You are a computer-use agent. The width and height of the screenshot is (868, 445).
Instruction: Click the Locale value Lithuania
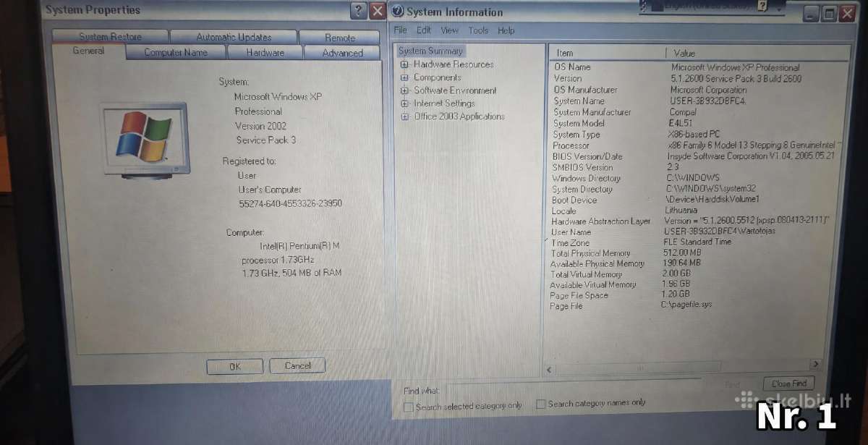(x=681, y=210)
